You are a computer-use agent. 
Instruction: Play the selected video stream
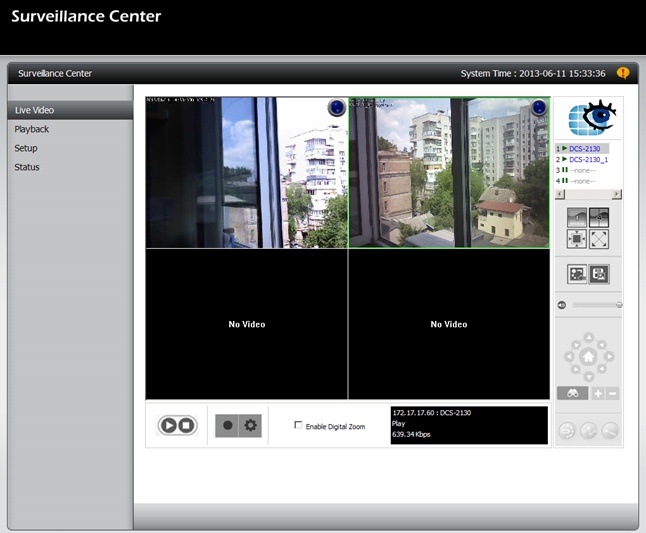[x=168, y=425]
